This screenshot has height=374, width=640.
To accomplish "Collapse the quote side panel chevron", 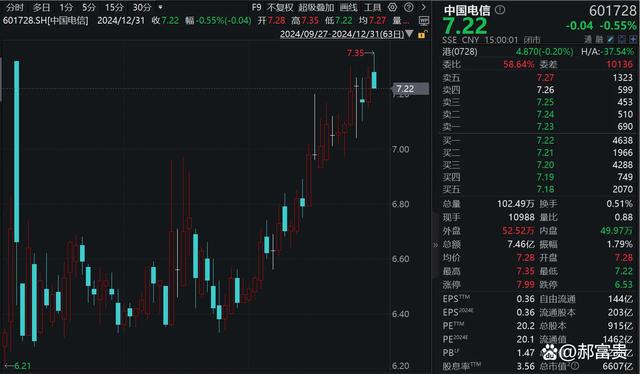I will (x=435, y=245).
